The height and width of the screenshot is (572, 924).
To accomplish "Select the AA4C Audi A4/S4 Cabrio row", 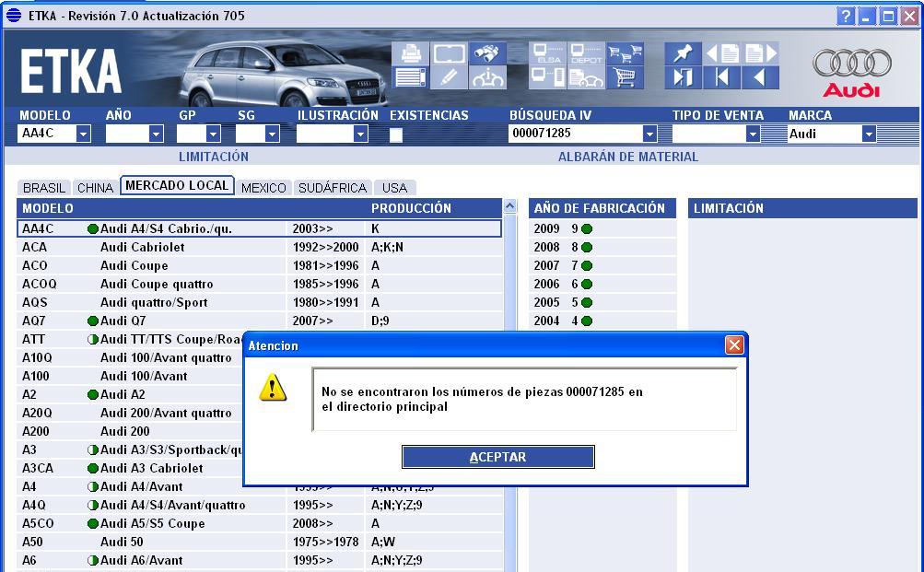I will click(259, 228).
